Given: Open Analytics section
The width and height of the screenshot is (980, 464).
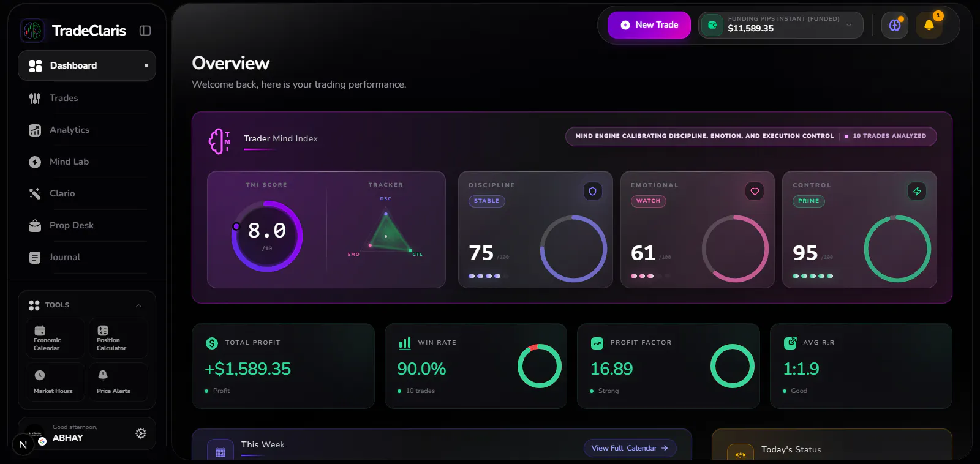Looking at the screenshot, I should (87, 130).
